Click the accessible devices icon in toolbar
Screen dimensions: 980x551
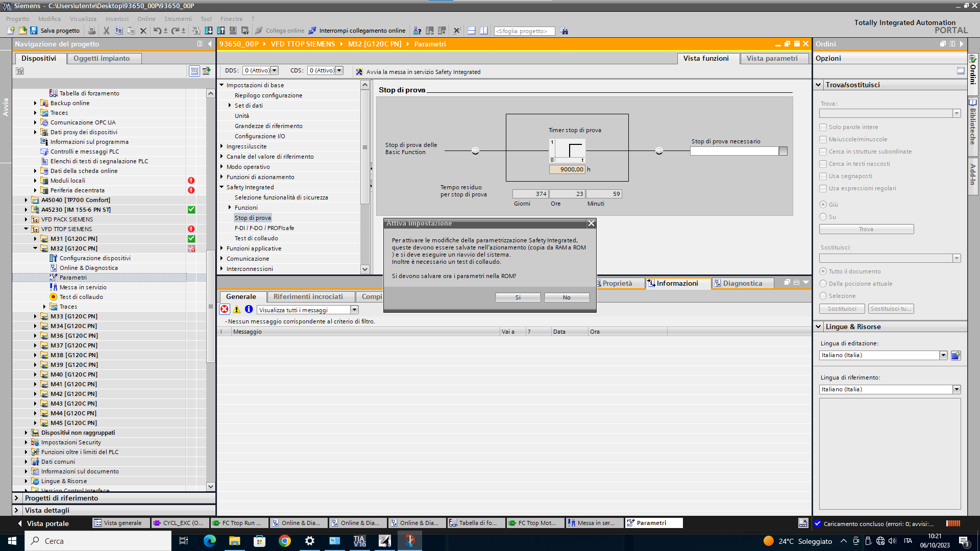point(418,31)
